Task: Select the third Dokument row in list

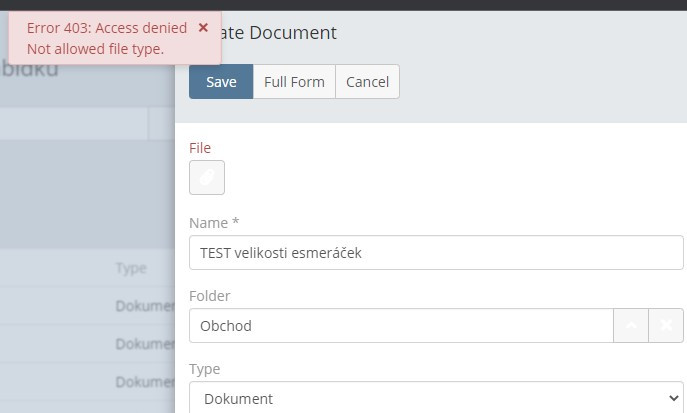Action: (x=145, y=382)
